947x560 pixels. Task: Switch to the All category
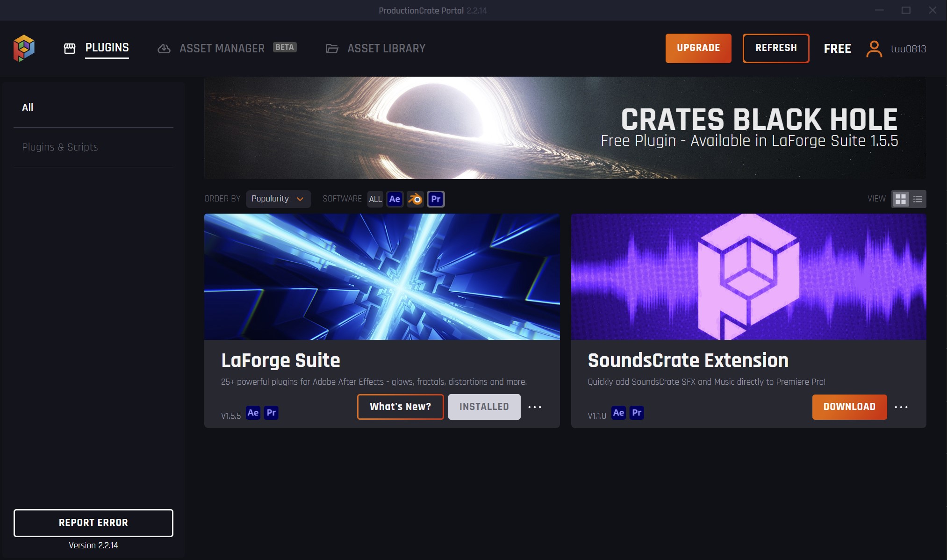point(27,107)
